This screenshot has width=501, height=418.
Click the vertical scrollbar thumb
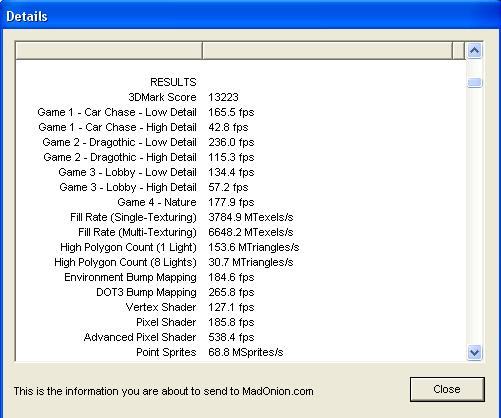(x=474, y=82)
